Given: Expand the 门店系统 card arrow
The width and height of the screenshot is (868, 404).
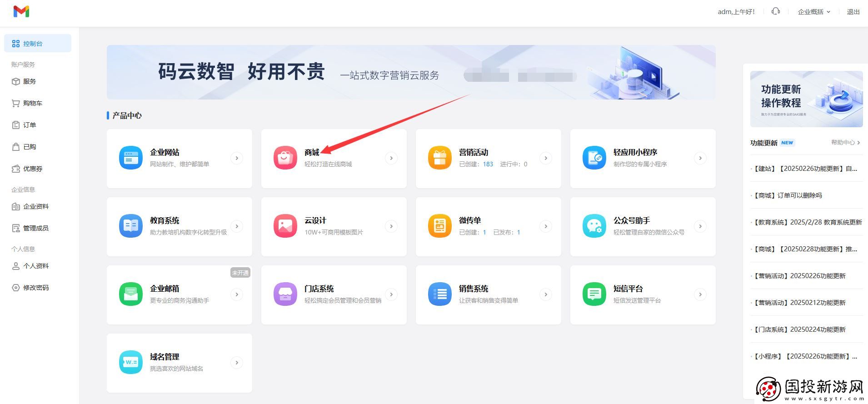Looking at the screenshot, I should click(391, 294).
